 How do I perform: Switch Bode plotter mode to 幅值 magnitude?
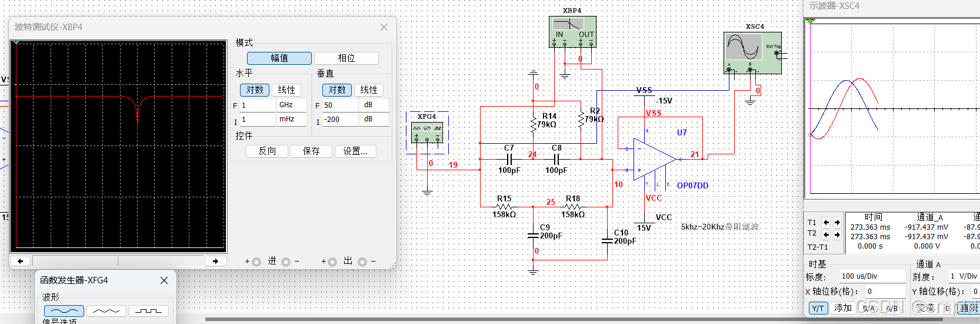tap(279, 58)
